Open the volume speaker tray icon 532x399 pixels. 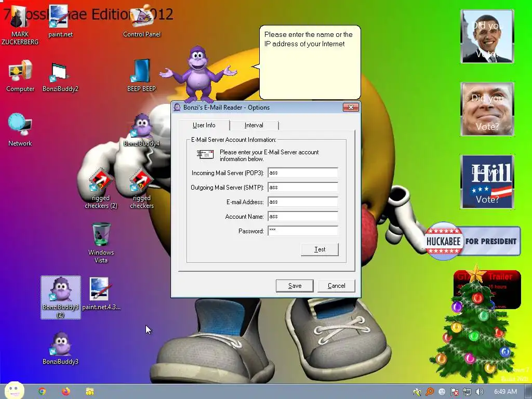[479, 392]
